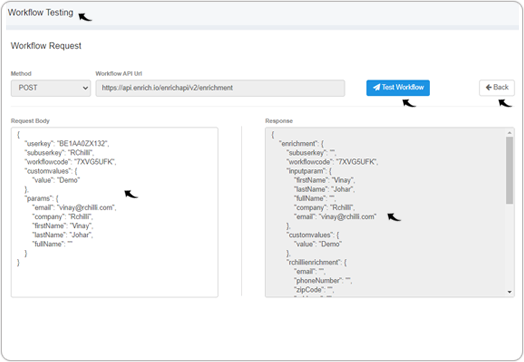The height and width of the screenshot is (362, 524).
Task: Click the Workflow API Url field
Action: pyautogui.click(x=220, y=88)
